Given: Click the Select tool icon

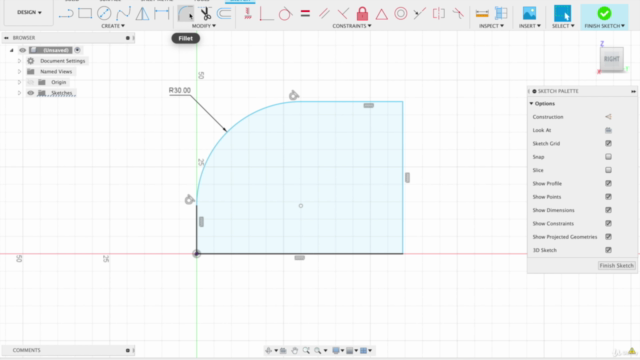Looking at the screenshot, I should pos(562,13).
